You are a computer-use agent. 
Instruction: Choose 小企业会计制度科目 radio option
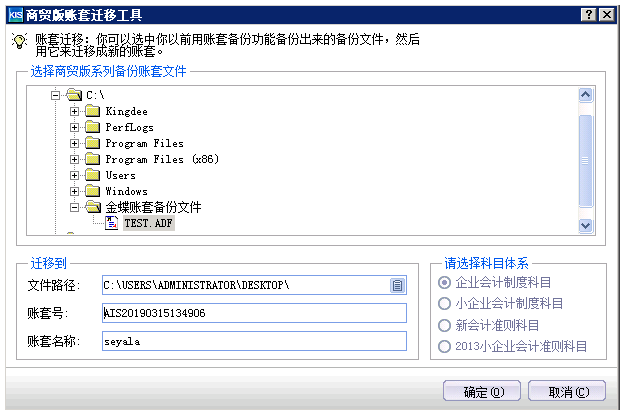click(446, 303)
